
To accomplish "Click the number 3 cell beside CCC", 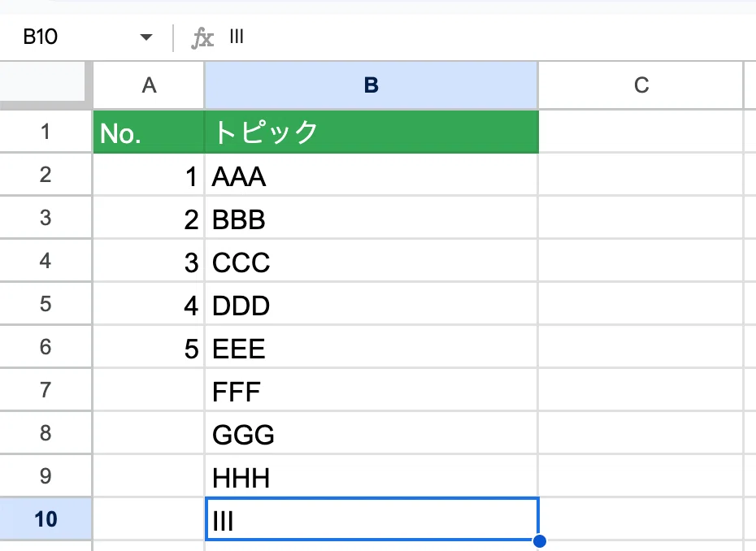I will (149, 261).
